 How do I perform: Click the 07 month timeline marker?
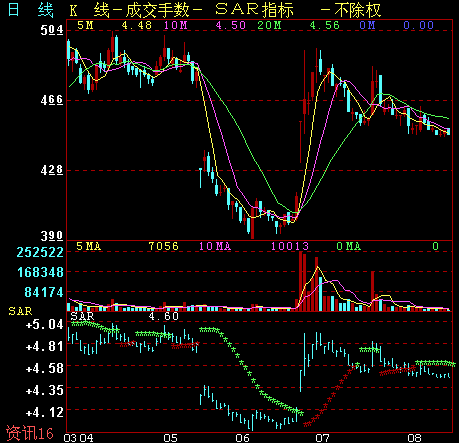322,438
